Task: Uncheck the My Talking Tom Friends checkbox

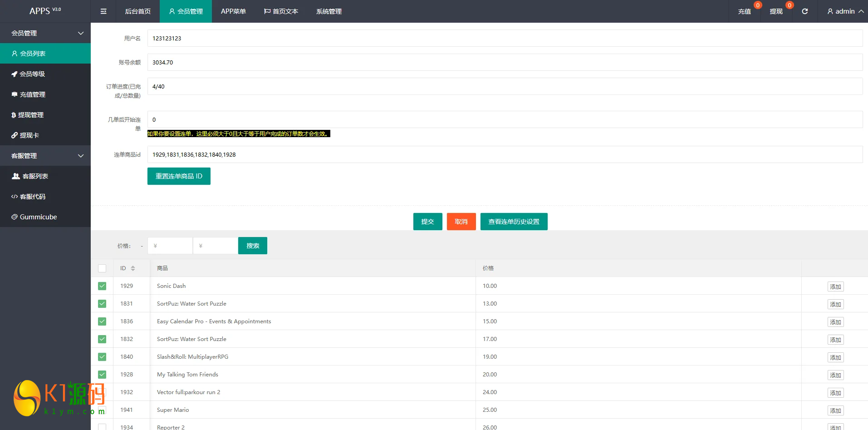Action: tap(102, 375)
